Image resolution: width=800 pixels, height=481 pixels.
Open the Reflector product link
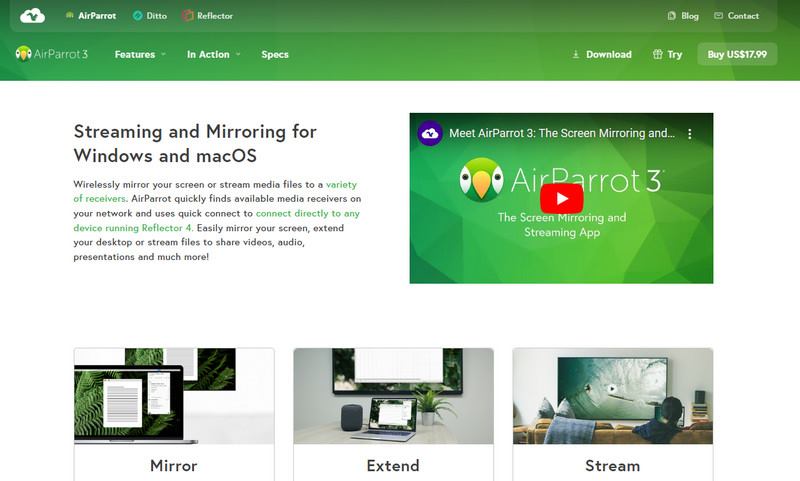click(215, 16)
